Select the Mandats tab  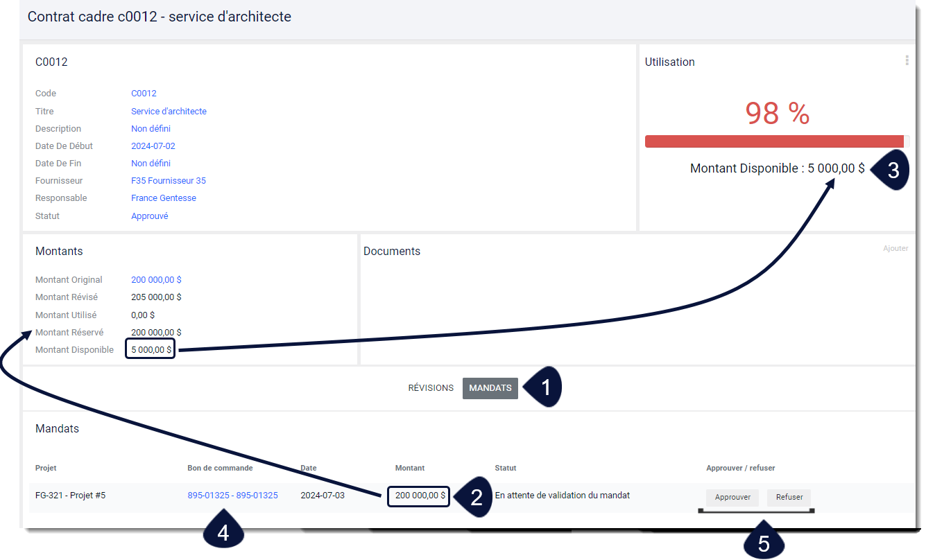[490, 388]
